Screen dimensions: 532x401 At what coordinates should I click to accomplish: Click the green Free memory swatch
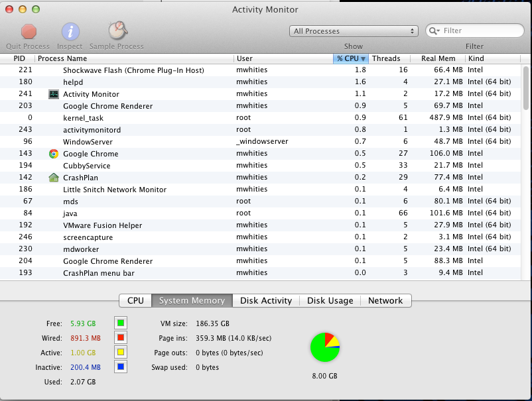121,323
